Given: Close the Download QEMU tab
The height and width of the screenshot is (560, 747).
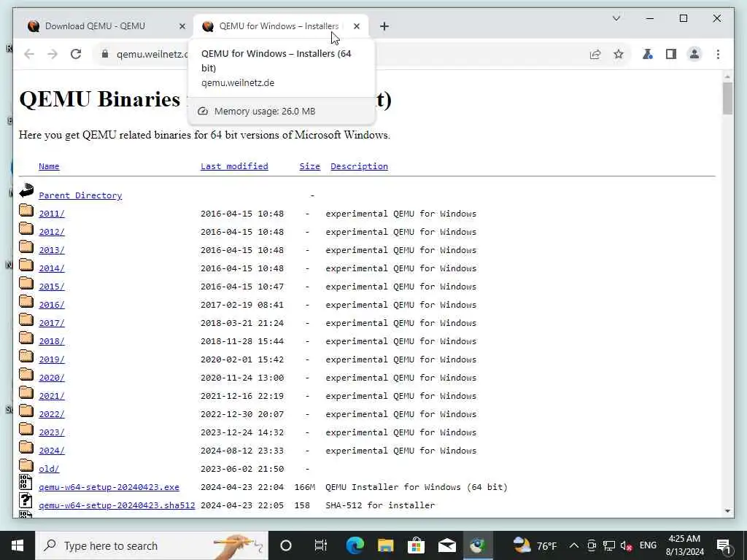Looking at the screenshot, I should [182, 26].
